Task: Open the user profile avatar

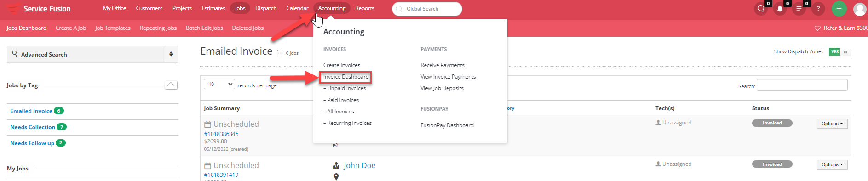Action: point(860,9)
